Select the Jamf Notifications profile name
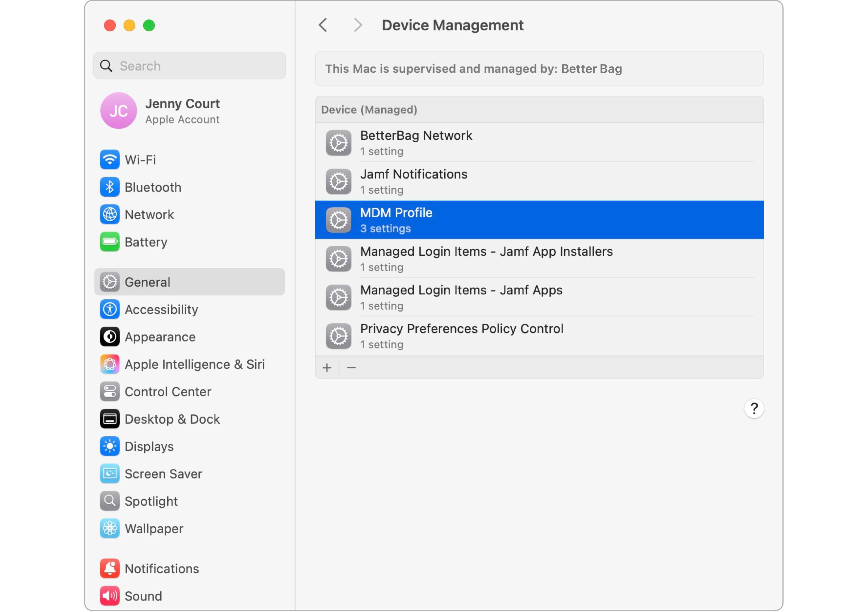868x612 pixels. (414, 174)
